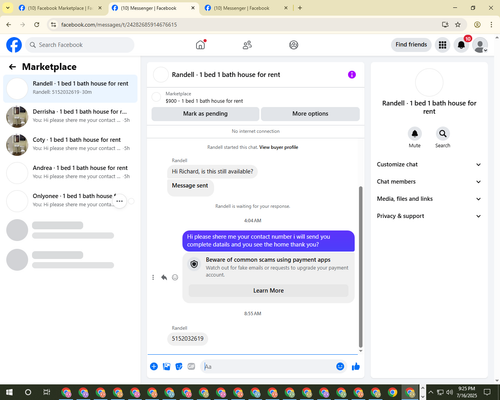This screenshot has width=500, height=400.
Task: Go back from Marketplace chats list
Action: (x=12, y=67)
